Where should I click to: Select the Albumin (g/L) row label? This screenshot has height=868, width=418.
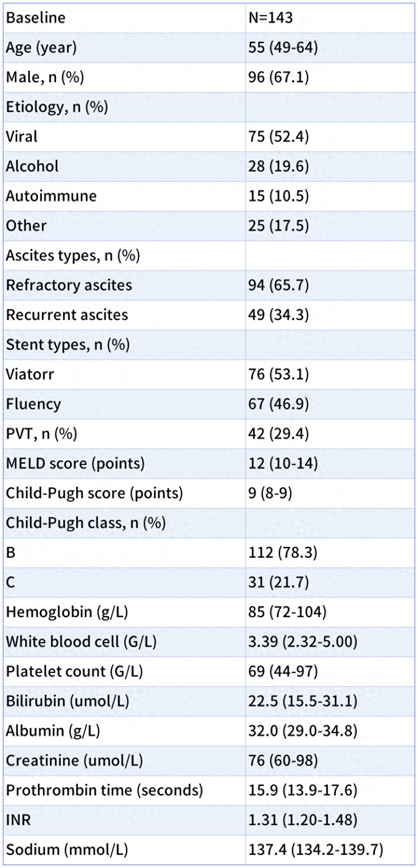[x=53, y=731]
